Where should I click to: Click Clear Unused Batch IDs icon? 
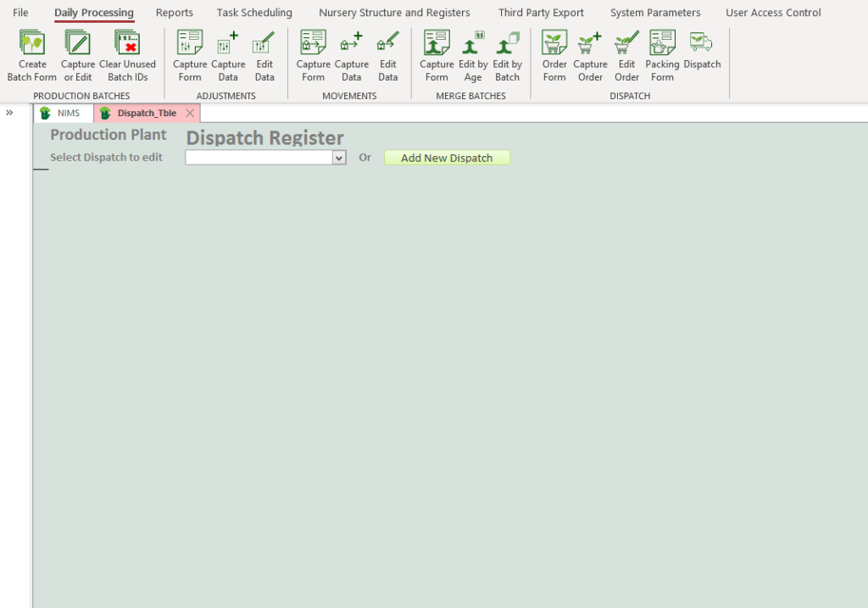127,44
